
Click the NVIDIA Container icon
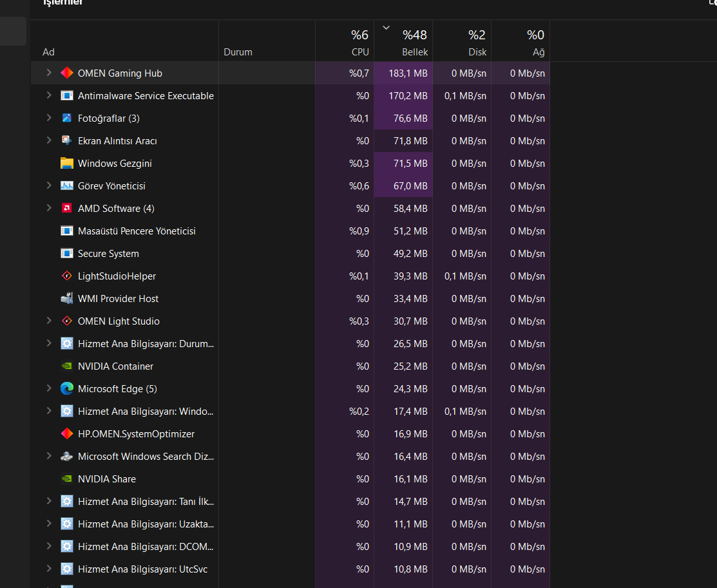point(67,366)
